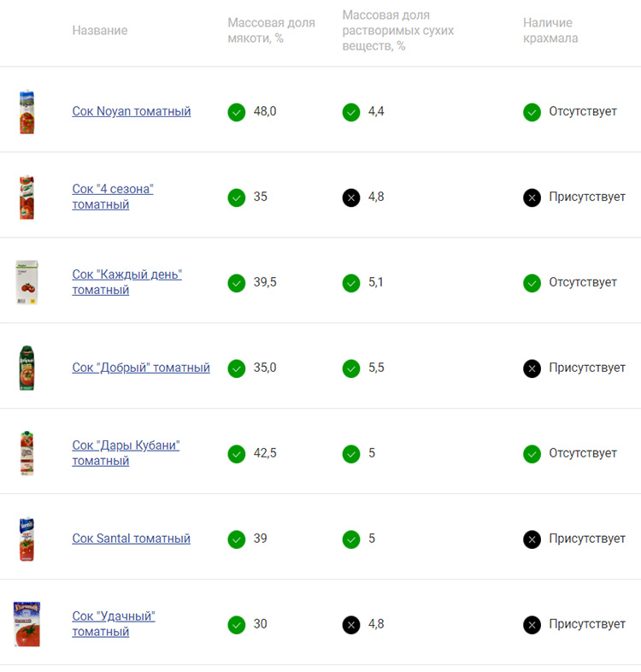
Task: Open the Сок "Добрый" томатный link
Action: pyautogui.click(x=141, y=368)
